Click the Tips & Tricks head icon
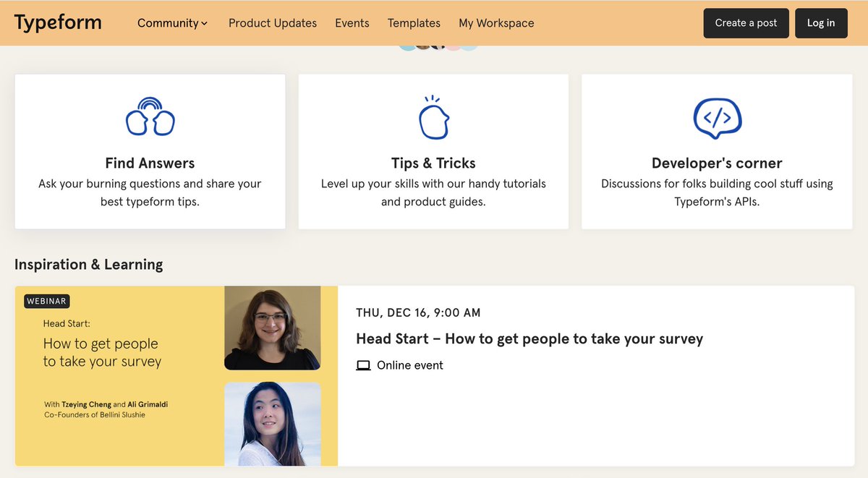The image size is (868, 478). (433, 117)
